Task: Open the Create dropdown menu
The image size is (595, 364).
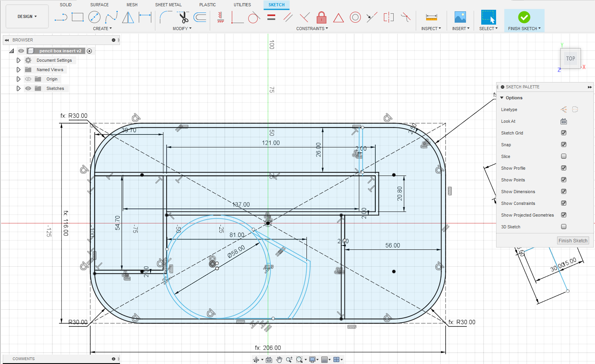Action: tap(102, 28)
